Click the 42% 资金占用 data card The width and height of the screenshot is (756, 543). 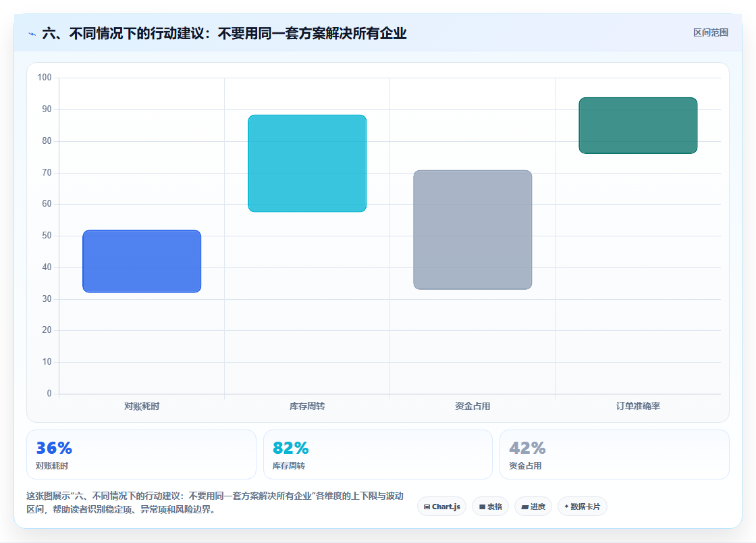point(614,455)
